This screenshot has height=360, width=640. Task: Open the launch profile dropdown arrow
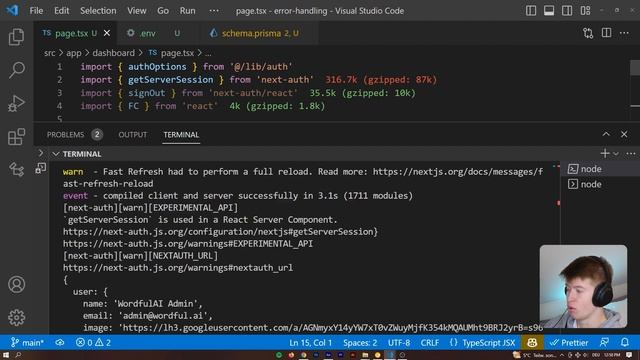point(616,154)
